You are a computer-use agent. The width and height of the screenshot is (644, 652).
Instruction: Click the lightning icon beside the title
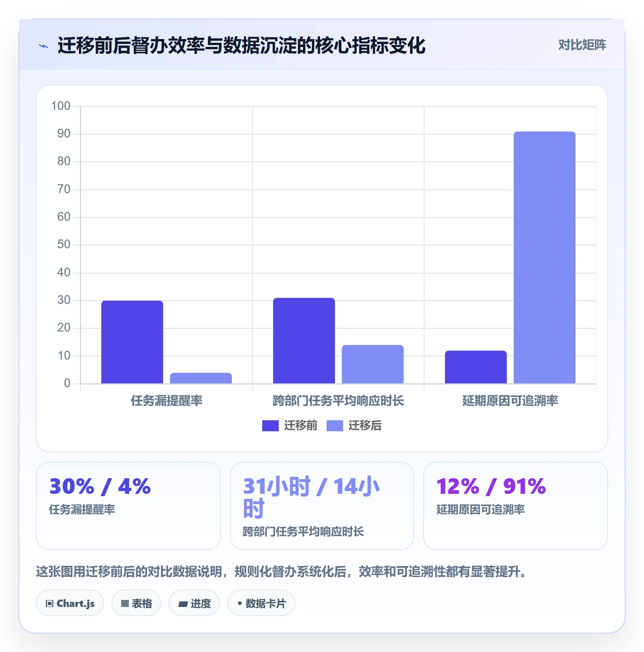click(x=44, y=46)
